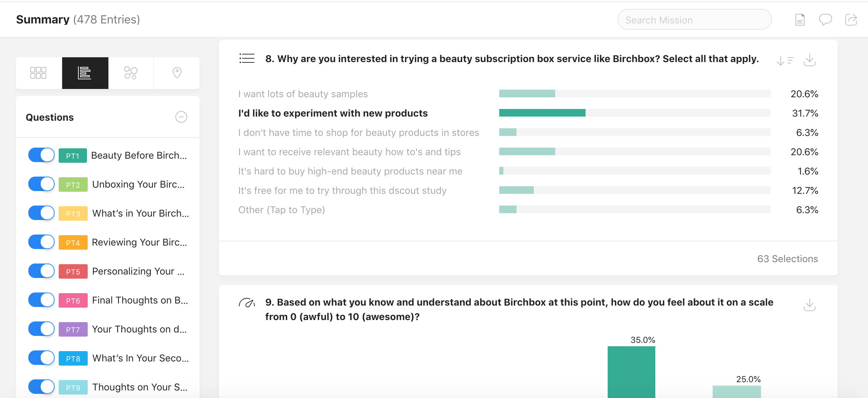Image resolution: width=868 pixels, height=398 pixels.
Task: Click the list icon beside question 8
Action: click(x=247, y=59)
